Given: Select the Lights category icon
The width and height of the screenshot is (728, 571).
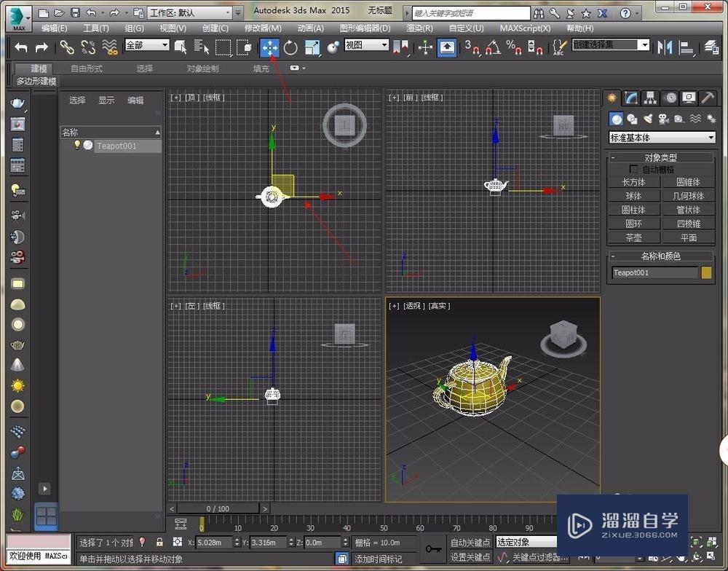Looking at the screenshot, I should pyautogui.click(x=647, y=119).
